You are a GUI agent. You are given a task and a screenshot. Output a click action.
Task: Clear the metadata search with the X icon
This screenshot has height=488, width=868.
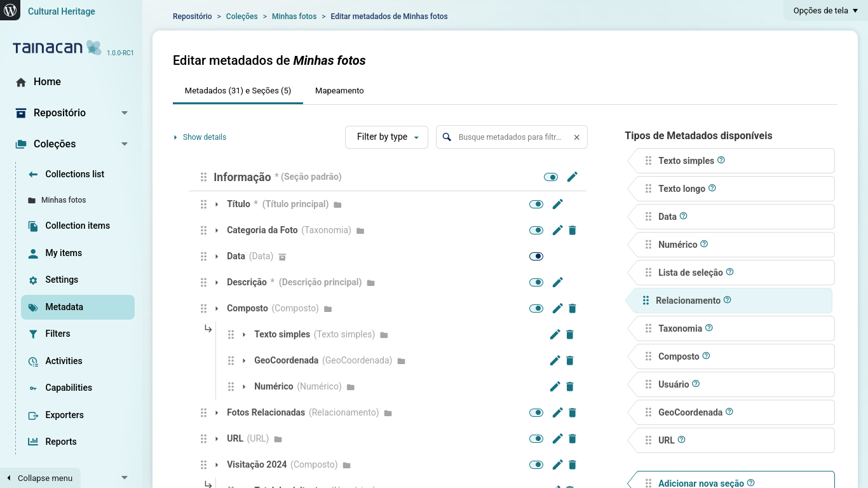click(576, 137)
